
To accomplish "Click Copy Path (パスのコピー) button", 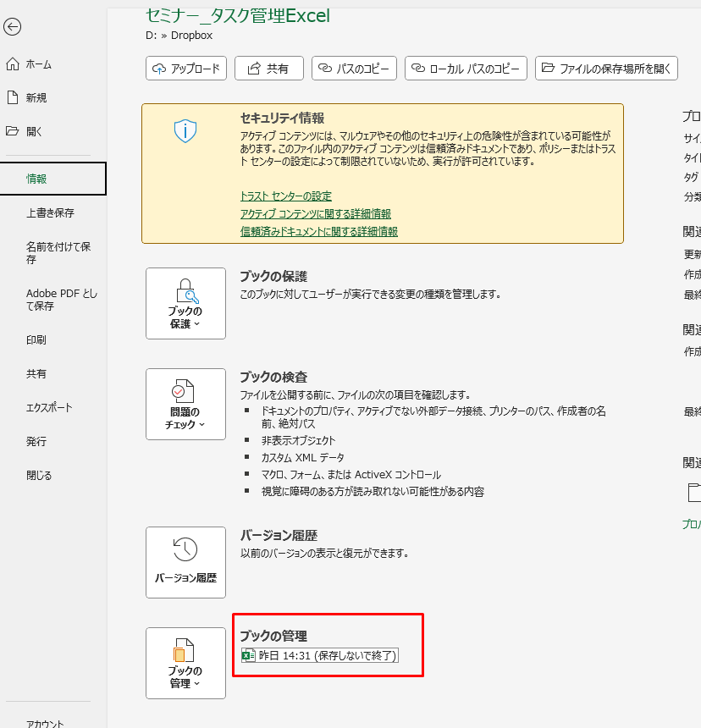I will coord(355,69).
